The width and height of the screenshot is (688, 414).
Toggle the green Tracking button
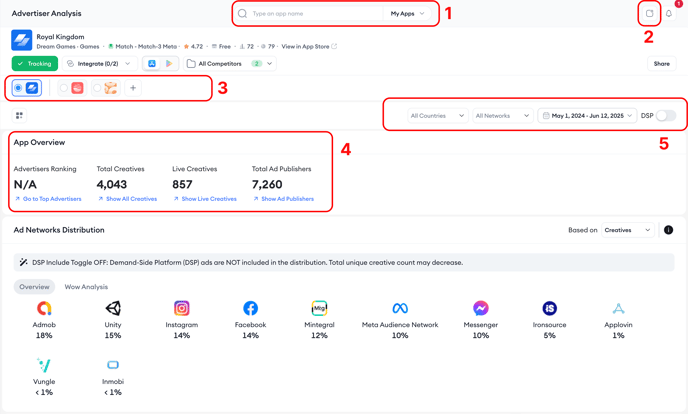[35, 64]
